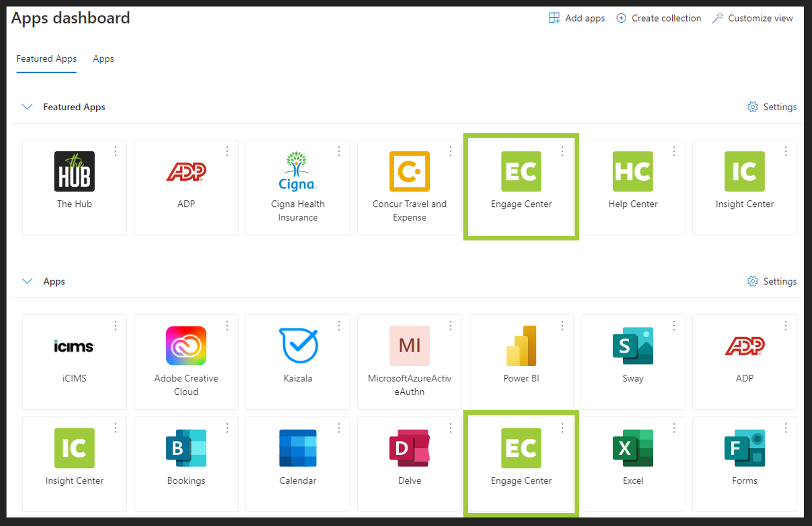Collapse the Featured Apps section chevron
The image size is (812, 526).
[27, 107]
